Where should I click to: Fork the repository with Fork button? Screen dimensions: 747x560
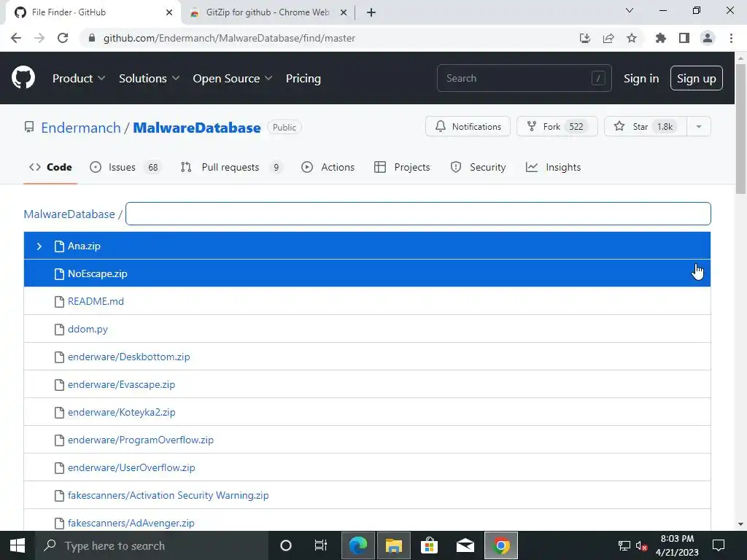tap(557, 127)
